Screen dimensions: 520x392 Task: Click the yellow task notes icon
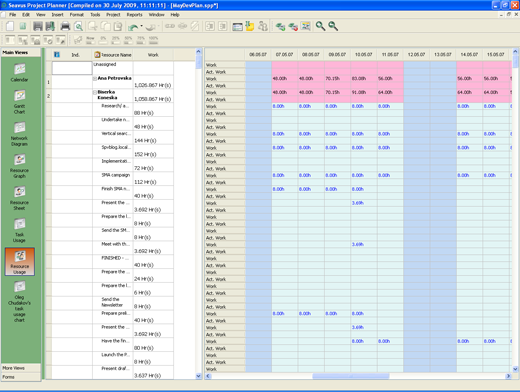click(250, 26)
